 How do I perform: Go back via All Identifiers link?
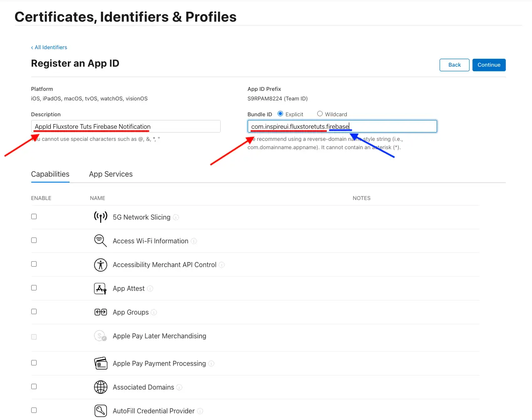click(49, 47)
